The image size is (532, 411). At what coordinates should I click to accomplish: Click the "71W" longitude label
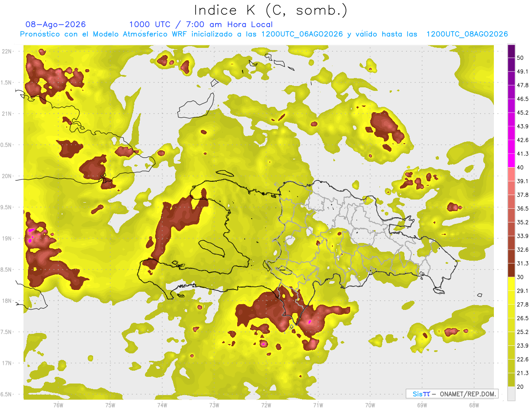318,405
